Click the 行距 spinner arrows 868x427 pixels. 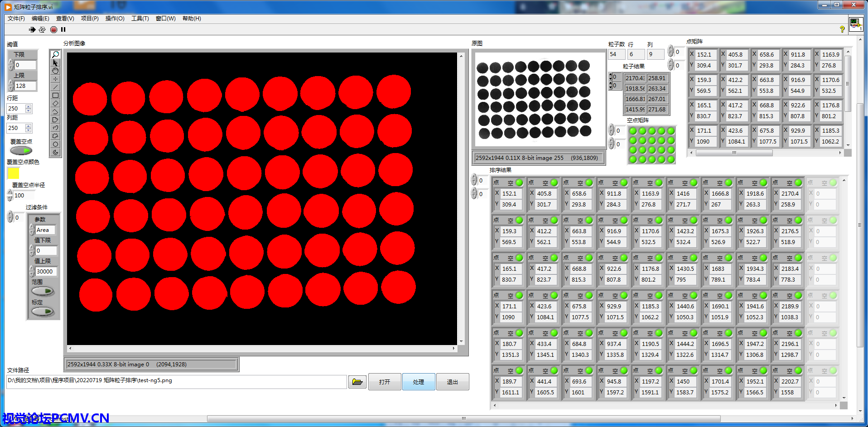[29, 109]
